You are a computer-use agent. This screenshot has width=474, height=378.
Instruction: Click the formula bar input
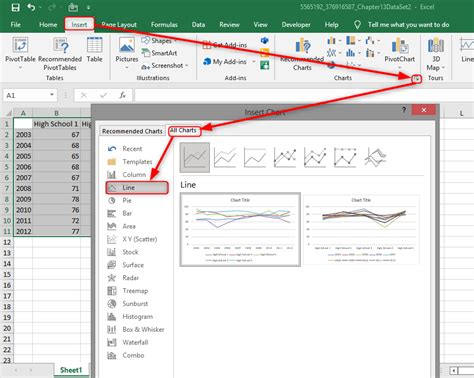click(x=304, y=95)
